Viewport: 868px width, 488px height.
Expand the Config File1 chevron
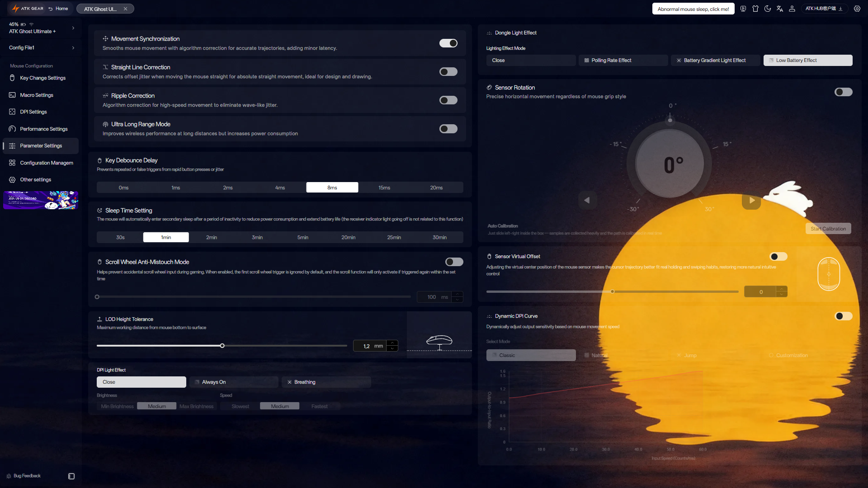[x=73, y=48]
